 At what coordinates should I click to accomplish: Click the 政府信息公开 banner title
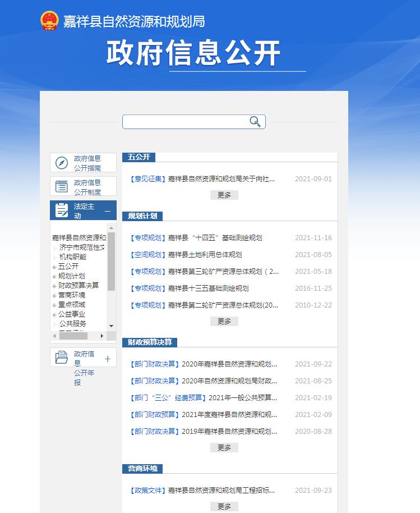[193, 53]
